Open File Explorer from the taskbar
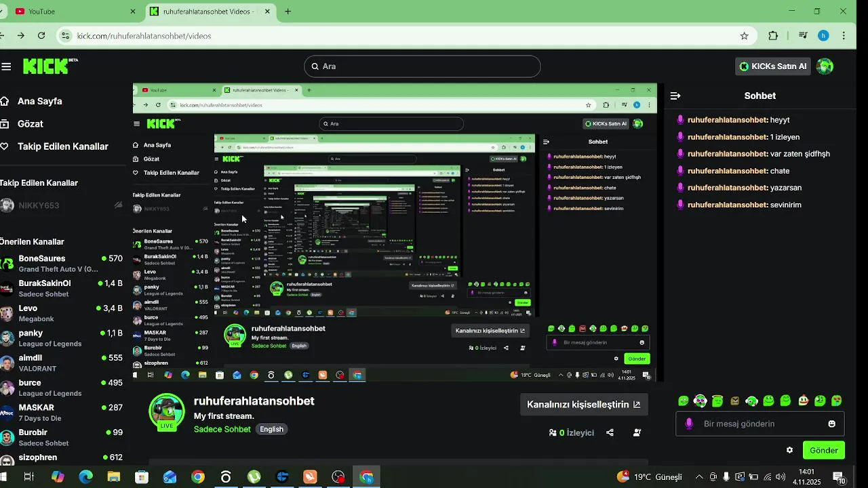868x488 pixels. coord(113,477)
